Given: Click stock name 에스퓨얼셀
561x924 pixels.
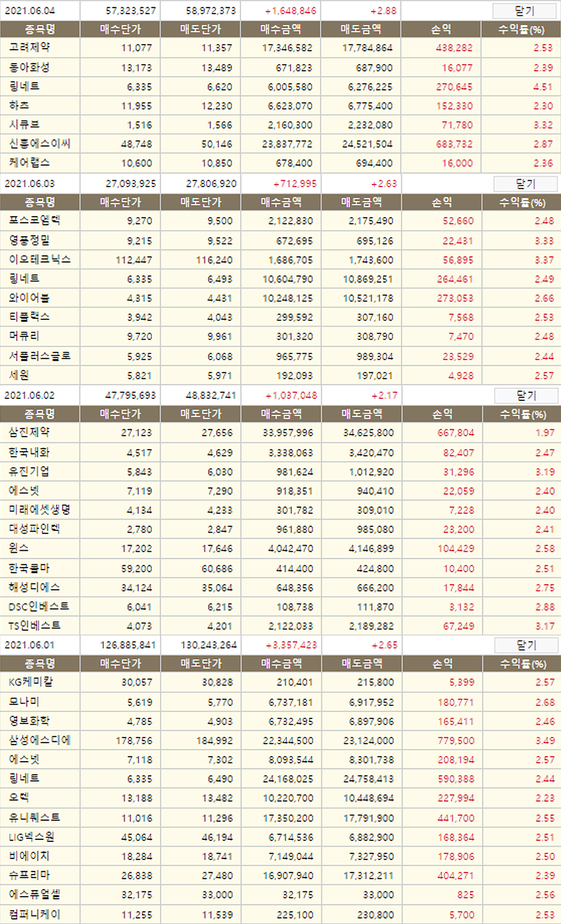Looking at the screenshot, I should [x=35, y=895].
